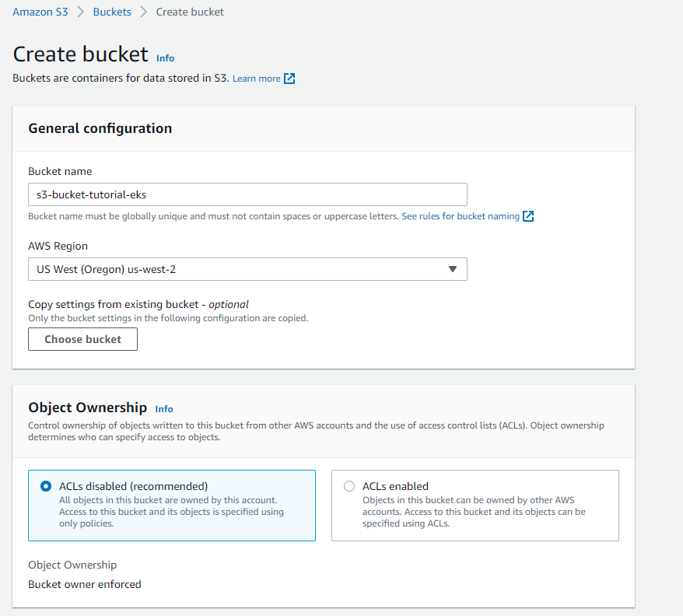The width and height of the screenshot is (683, 616).
Task: Click first breadcrumb chevron after Amazon S3
Action: [x=80, y=12]
